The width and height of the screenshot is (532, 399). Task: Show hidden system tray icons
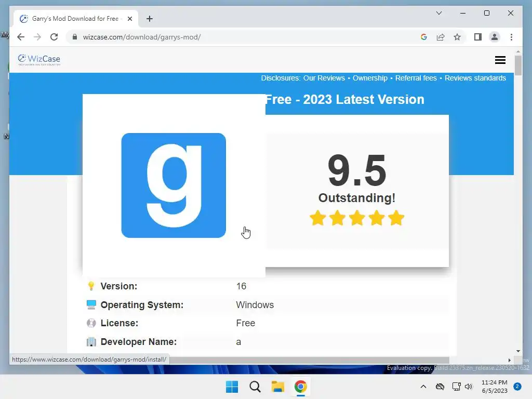point(423,387)
